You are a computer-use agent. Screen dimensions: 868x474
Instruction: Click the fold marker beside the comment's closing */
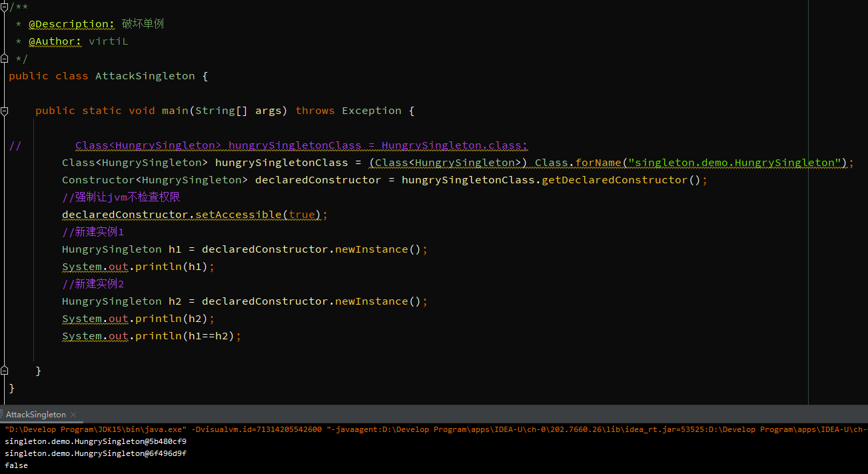(4, 58)
